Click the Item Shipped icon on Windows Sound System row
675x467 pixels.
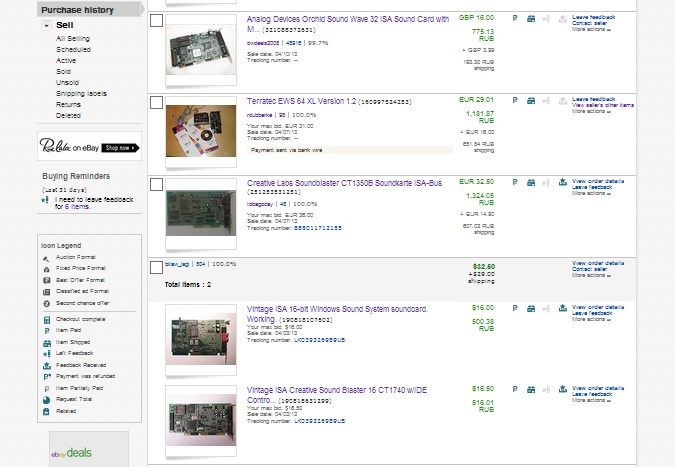(x=531, y=308)
